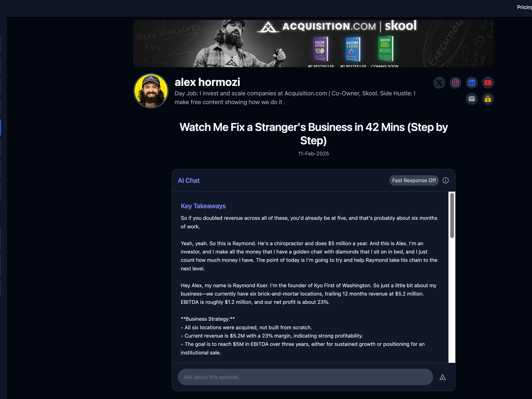Click the chat panel scrollbar thumb
This screenshot has width=532, height=399.
pyautogui.click(x=452, y=215)
